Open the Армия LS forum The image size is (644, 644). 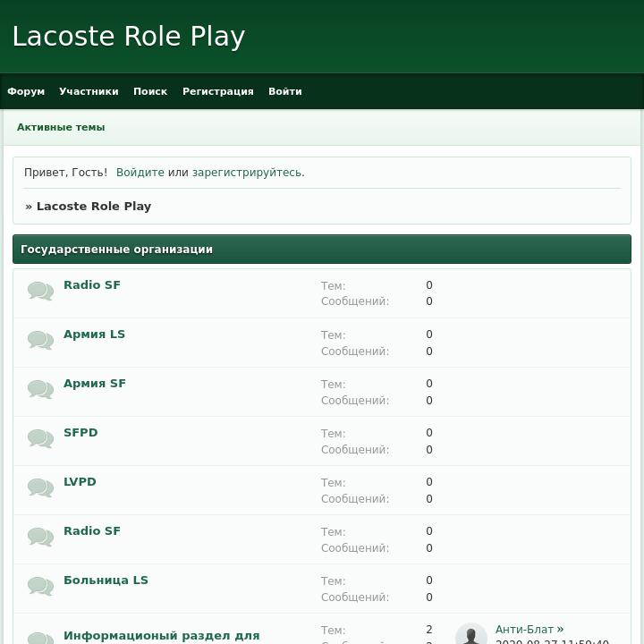tap(94, 335)
